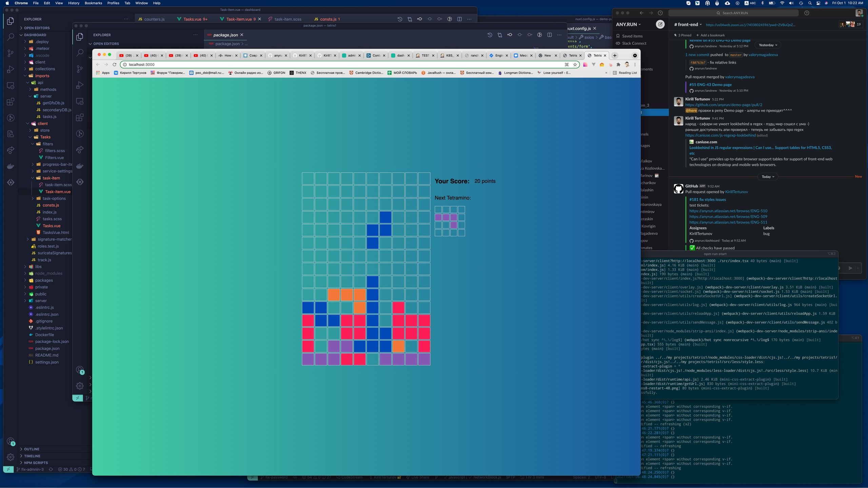Open a new Chrome tab with plus button
Viewport: 868px width, 488px height.
[614, 56]
